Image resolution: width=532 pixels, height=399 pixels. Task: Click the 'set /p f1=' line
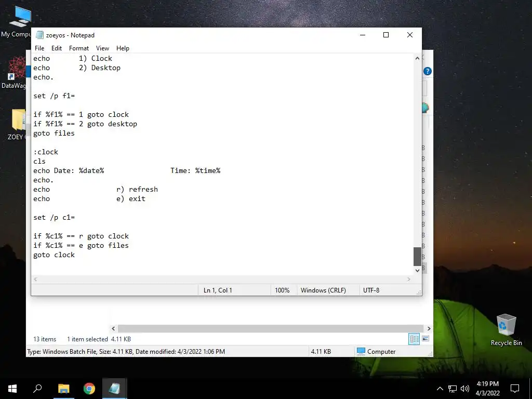pos(54,96)
